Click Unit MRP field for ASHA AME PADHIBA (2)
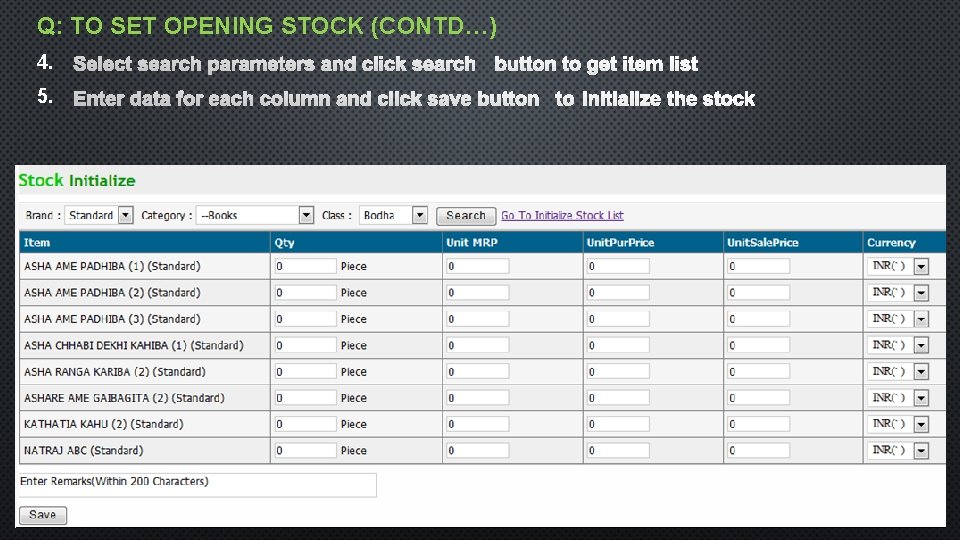This screenshot has width=960, height=540. (478, 293)
